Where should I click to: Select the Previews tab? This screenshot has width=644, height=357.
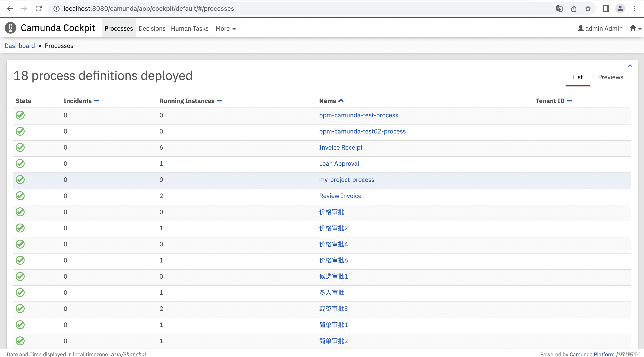[x=611, y=77]
